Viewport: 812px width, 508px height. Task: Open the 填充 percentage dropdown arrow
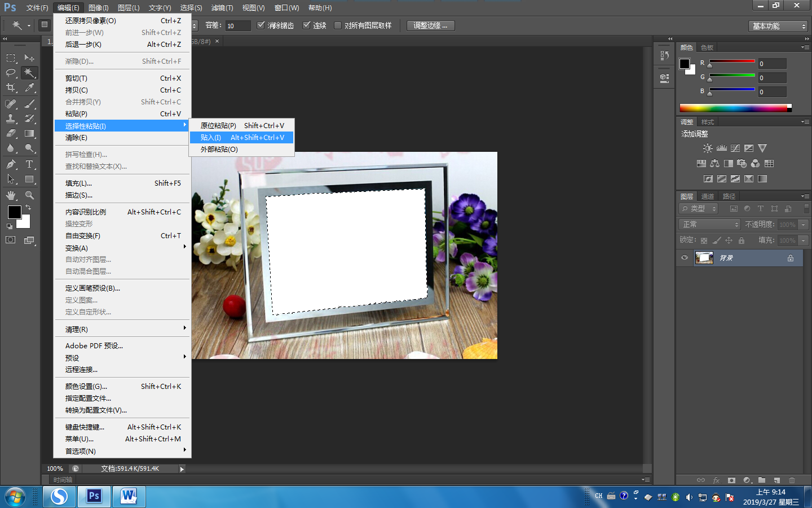coord(804,240)
